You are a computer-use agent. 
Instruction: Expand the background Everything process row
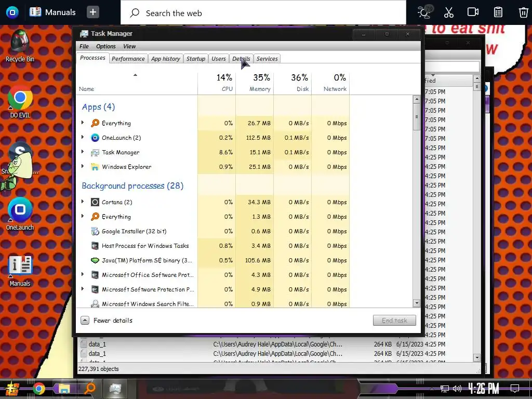coord(83,217)
